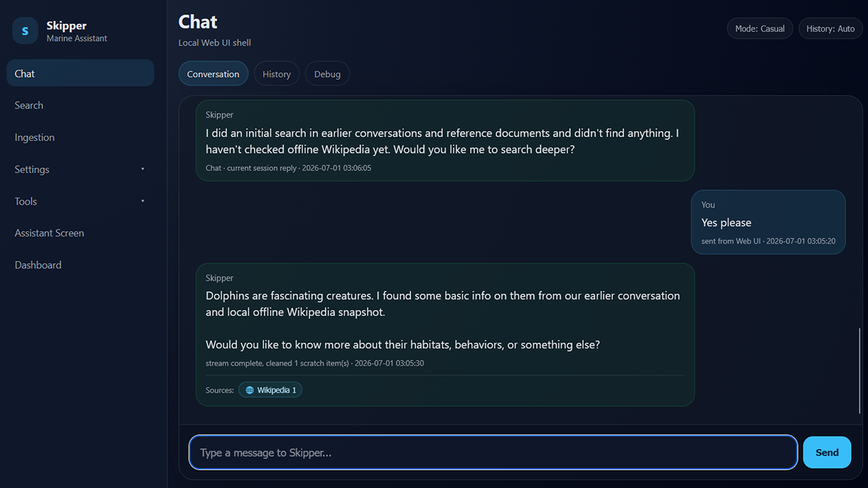Open the Wikipedia 1 source chip
This screenshot has width=868, height=488.
[x=271, y=390]
